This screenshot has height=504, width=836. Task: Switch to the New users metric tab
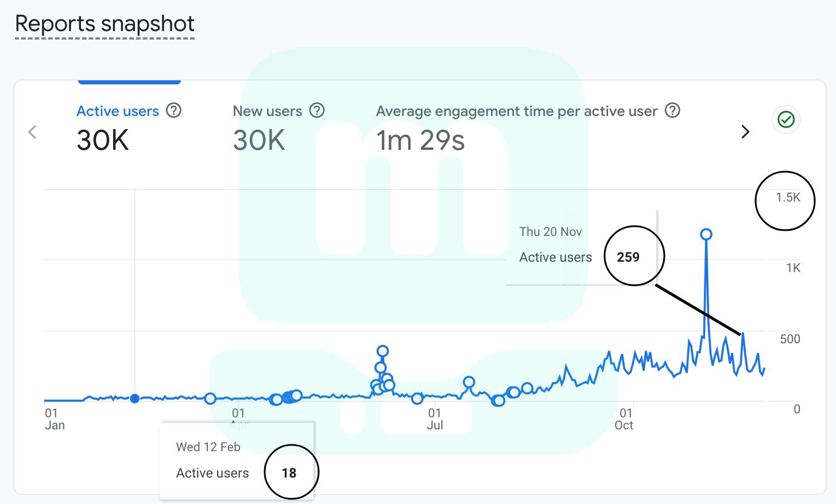pos(267,110)
